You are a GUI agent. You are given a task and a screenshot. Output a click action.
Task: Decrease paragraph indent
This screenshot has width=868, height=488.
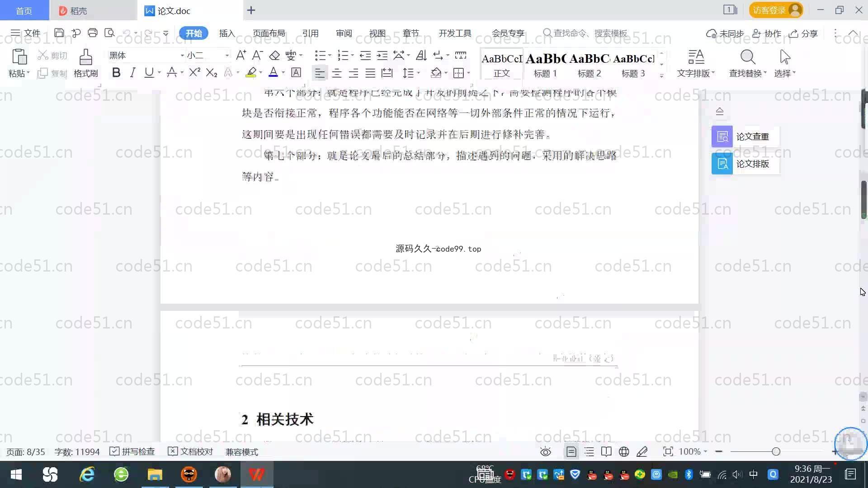pyautogui.click(x=365, y=55)
